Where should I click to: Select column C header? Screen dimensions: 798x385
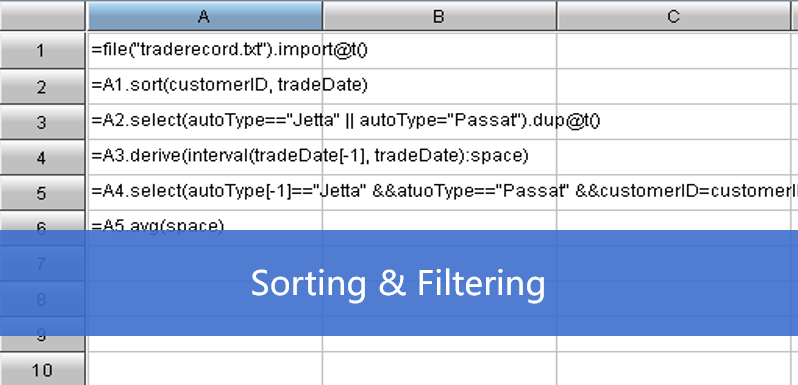(x=674, y=17)
